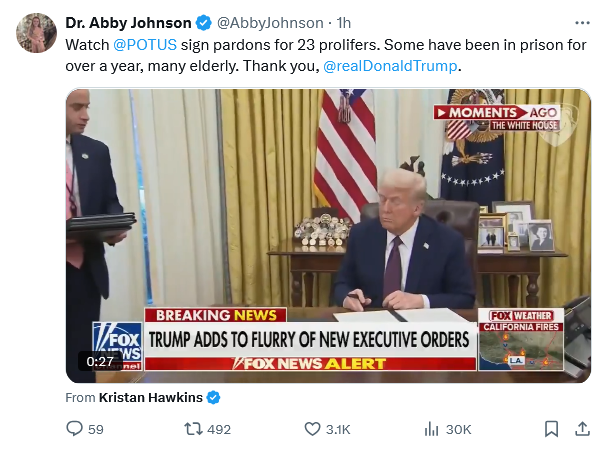Click Kristan Hawkins' verified checkmark badge
609x450 pixels.
tap(213, 398)
